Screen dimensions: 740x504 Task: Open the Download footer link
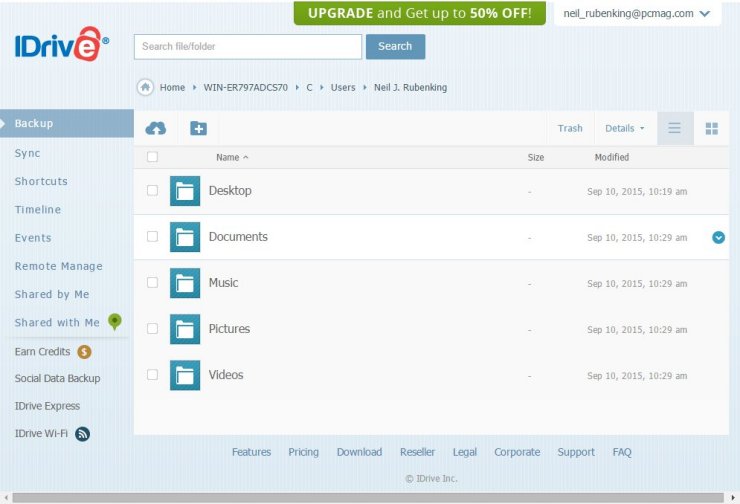pyautogui.click(x=359, y=452)
